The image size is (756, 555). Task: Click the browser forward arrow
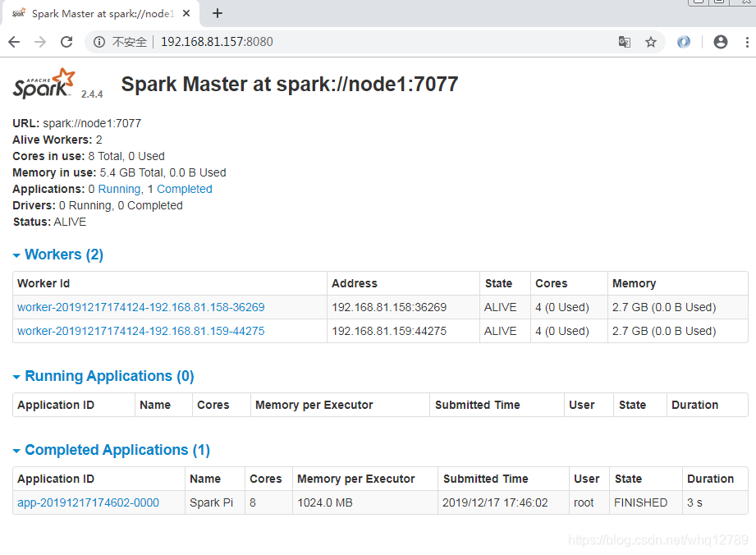point(40,42)
